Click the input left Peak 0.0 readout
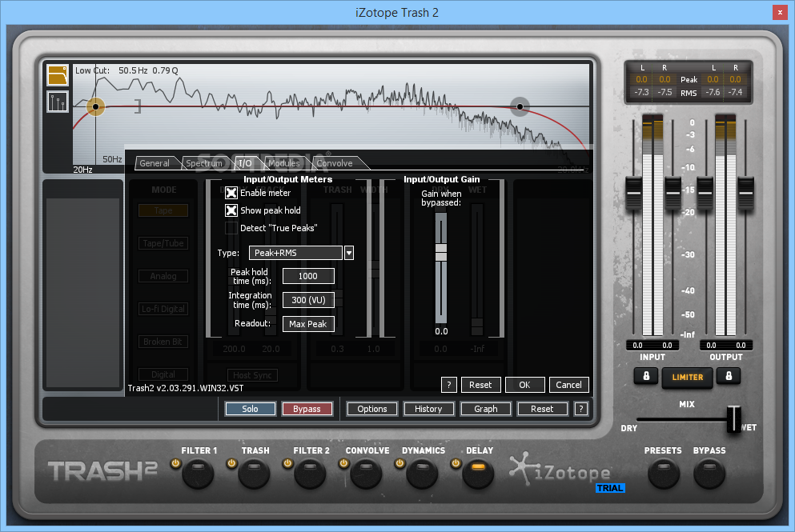The image size is (795, 532). tap(641, 79)
